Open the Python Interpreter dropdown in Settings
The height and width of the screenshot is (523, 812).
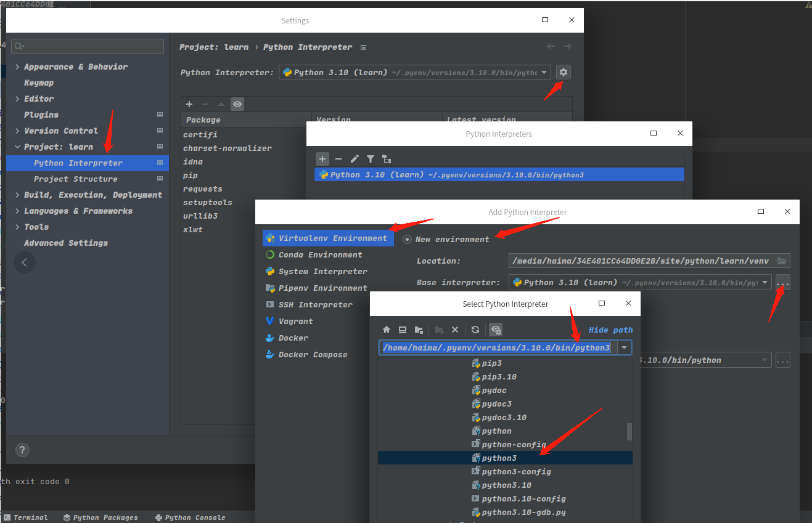(415, 72)
